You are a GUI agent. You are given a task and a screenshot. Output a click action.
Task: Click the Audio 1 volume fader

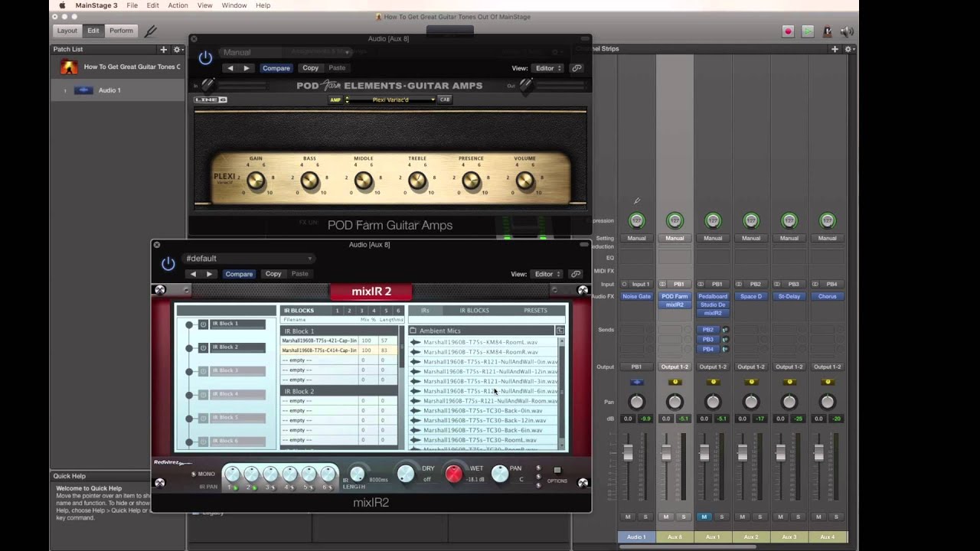628,452
